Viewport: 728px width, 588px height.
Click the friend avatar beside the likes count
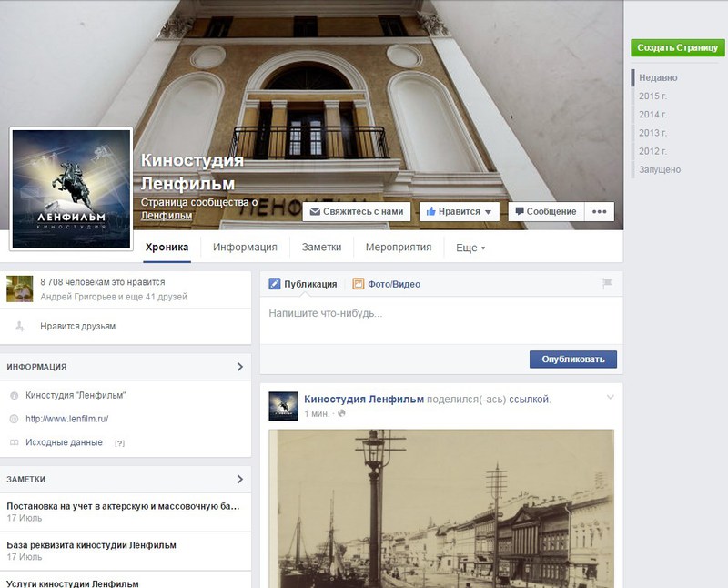tap(19, 289)
